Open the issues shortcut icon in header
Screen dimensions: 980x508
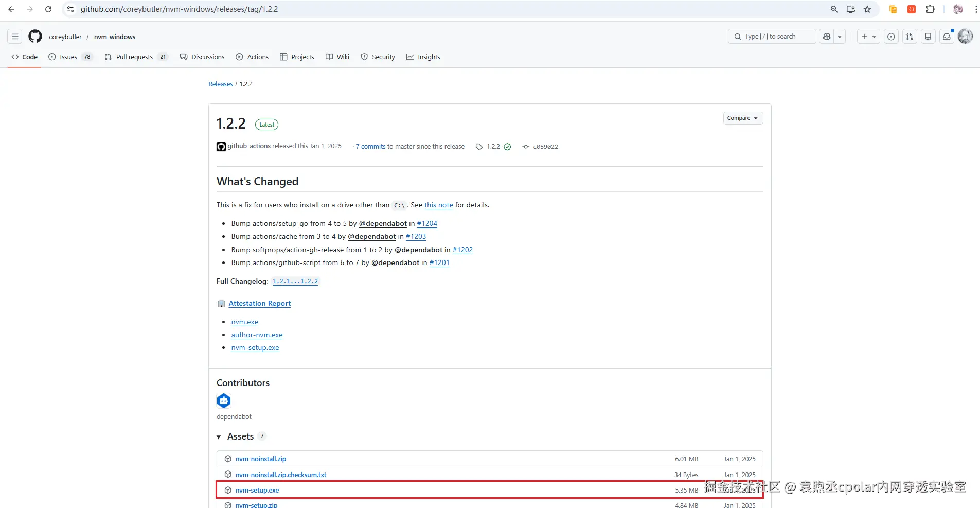[x=892, y=37]
